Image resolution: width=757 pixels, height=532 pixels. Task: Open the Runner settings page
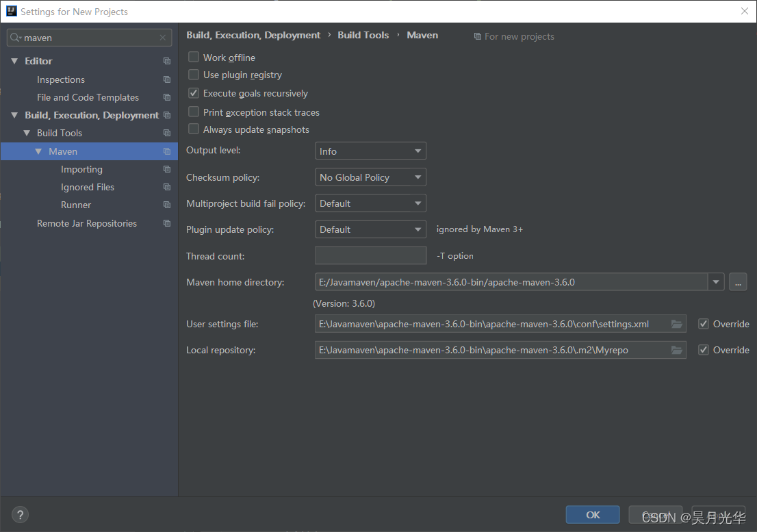[76, 205]
